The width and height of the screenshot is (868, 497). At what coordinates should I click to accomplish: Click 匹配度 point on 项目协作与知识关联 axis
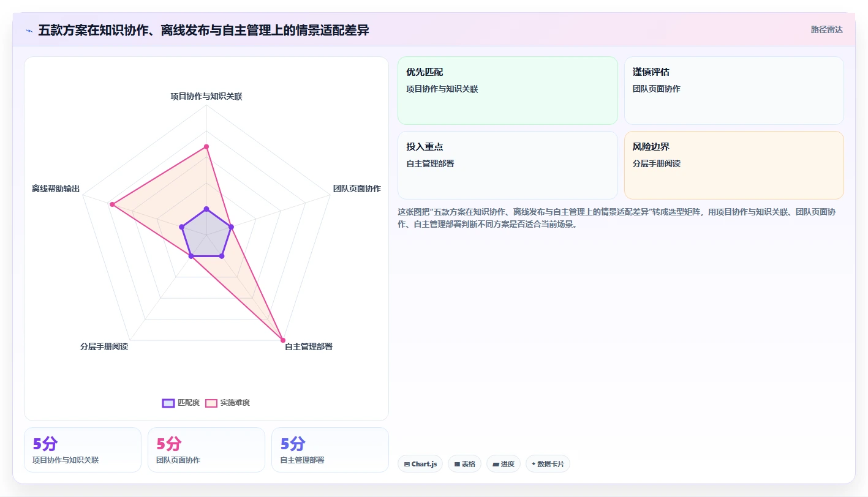206,209
